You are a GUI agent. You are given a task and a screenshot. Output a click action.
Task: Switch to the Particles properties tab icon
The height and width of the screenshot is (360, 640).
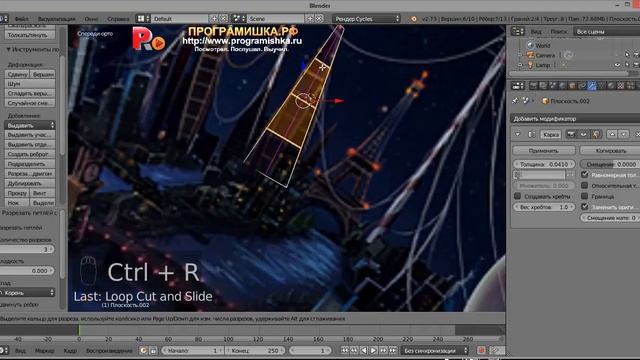click(631, 85)
